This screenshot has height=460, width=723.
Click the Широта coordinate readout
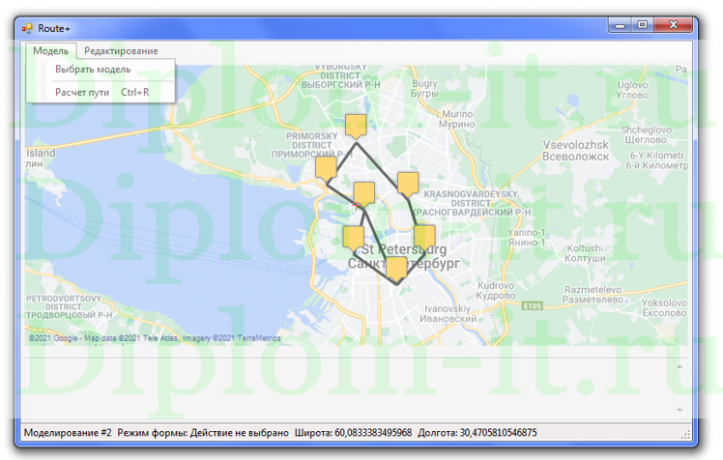[x=354, y=433]
